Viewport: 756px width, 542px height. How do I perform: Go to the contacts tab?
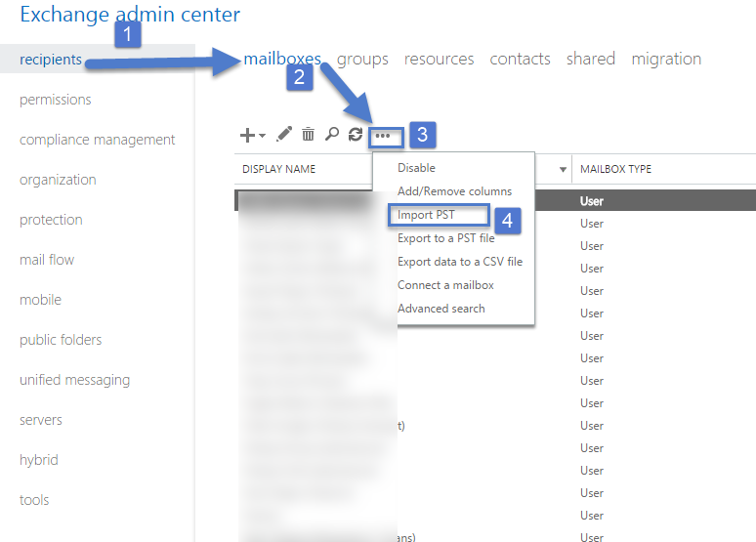(521, 59)
